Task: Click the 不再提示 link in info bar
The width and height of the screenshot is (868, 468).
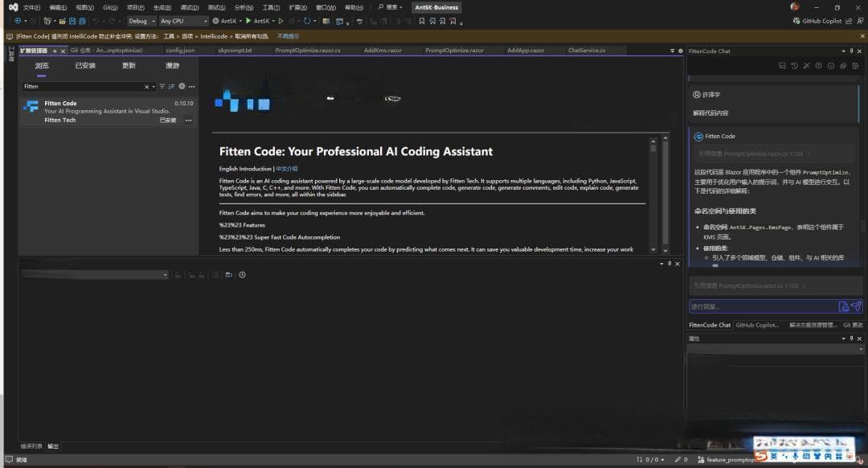Action: pyautogui.click(x=288, y=36)
